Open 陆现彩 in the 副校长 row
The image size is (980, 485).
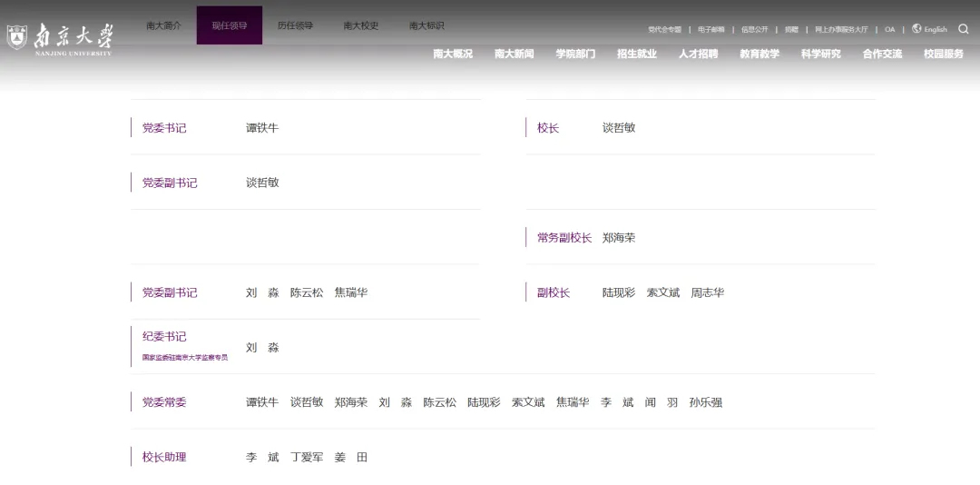619,292
